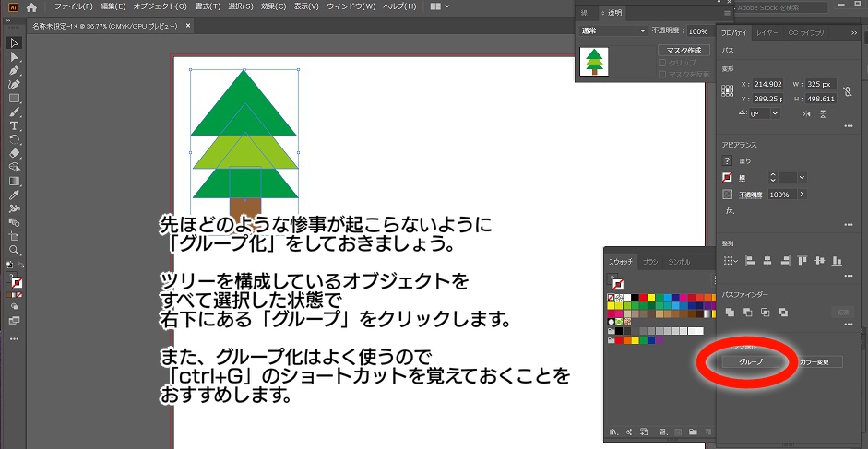This screenshot has height=449, width=868.
Task: Select the Paintbrush tool
Action: click(15, 112)
